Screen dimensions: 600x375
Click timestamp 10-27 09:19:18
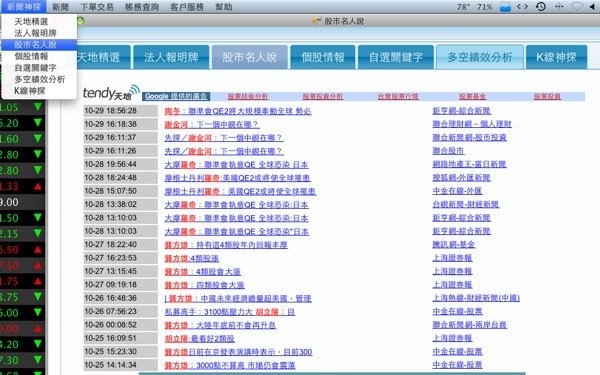click(111, 285)
